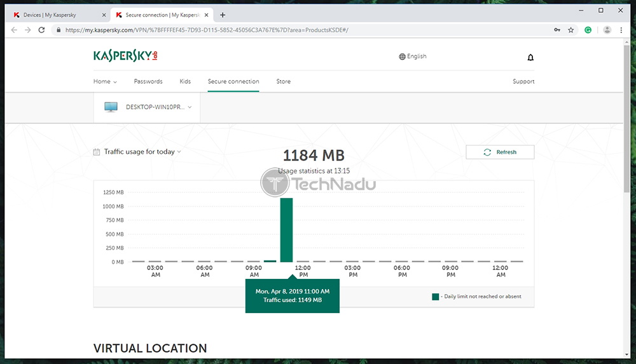The image size is (636, 364).
Task: Click the Refresh button
Action: point(500,152)
